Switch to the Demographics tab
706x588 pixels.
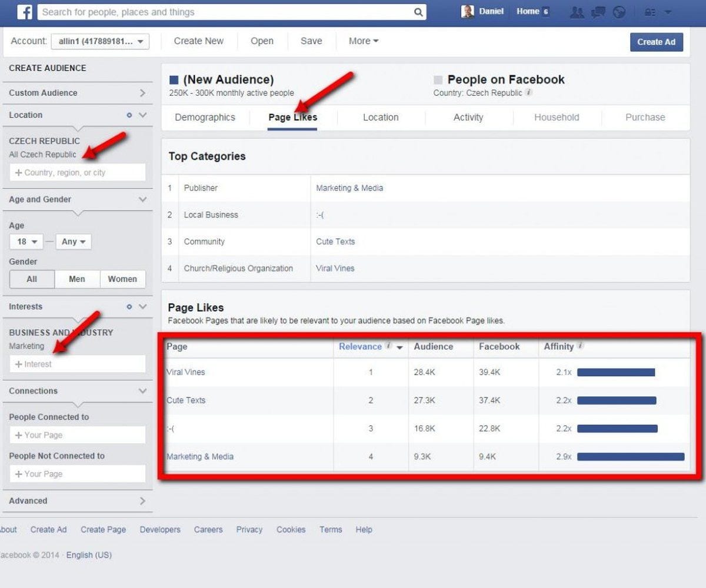click(x=205, y=118)
